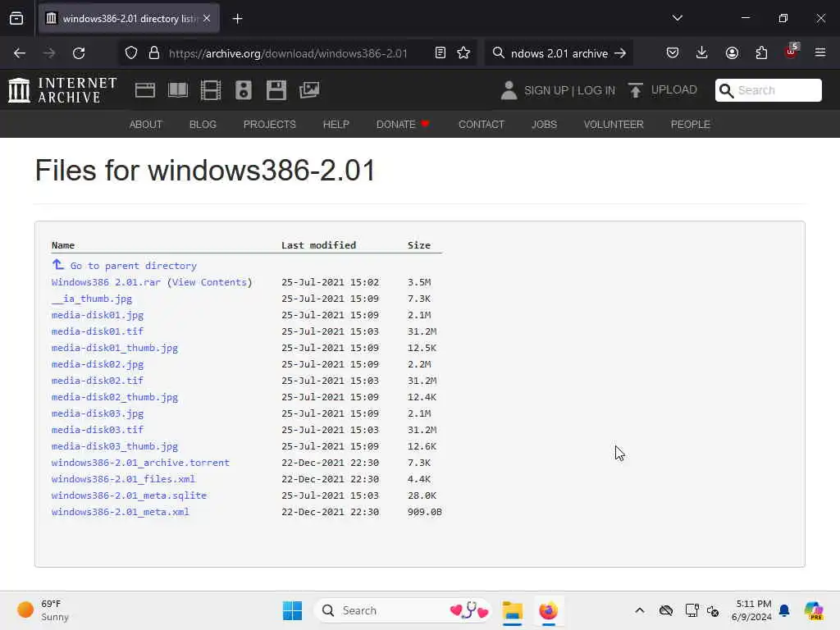Reload the current page

click(x=79, y=53)
